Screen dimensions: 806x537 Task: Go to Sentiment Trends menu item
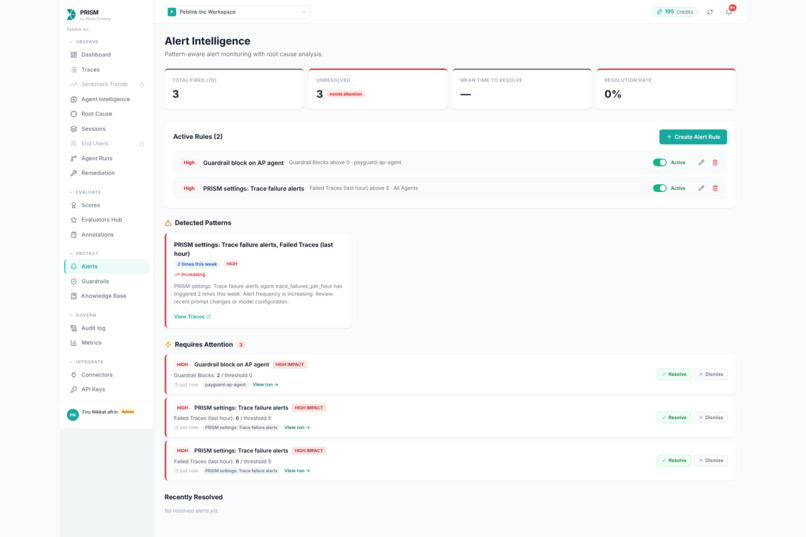107,84
